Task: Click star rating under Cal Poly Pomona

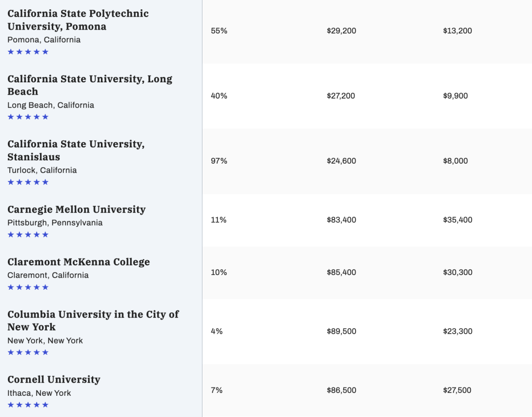Action: 28,52
